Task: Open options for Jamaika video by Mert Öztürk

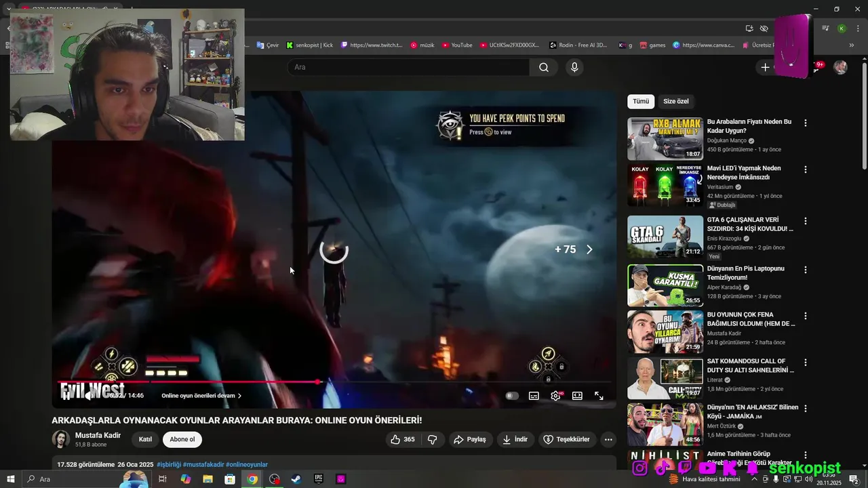Action: 806,409
